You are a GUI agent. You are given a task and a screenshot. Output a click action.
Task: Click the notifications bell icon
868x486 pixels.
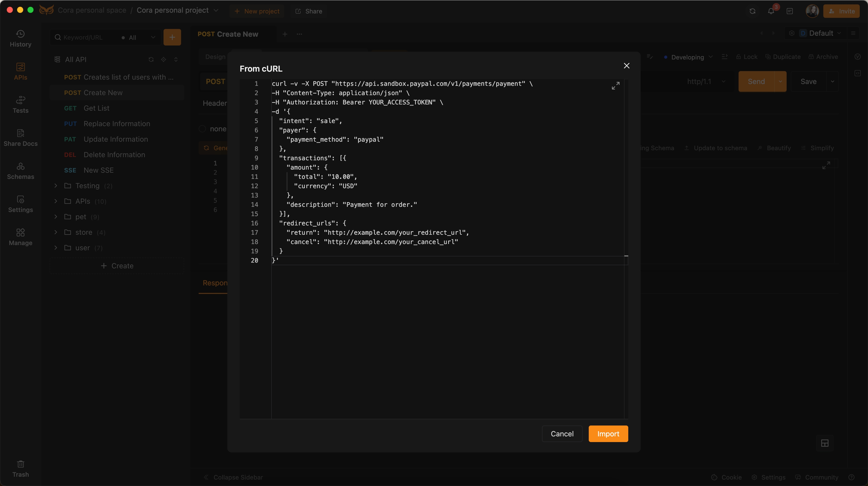click(771, 11)
